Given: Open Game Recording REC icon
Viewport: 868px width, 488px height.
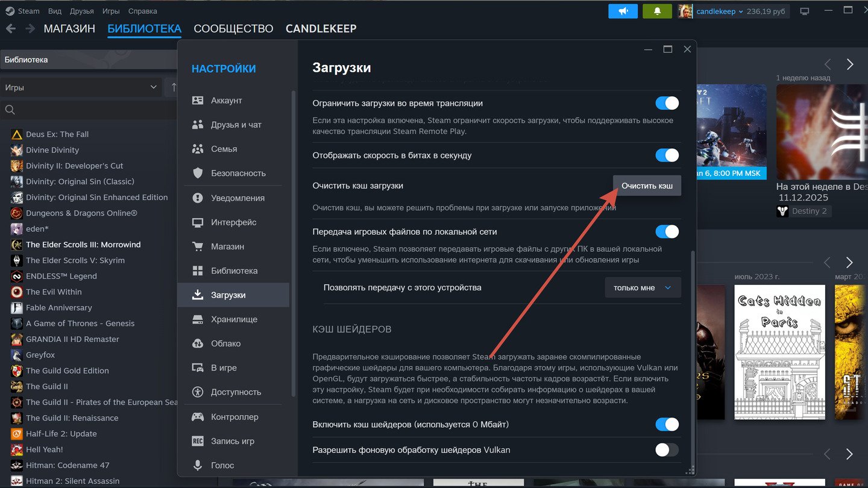Looking at the screenshot, I should pos(198,441).
